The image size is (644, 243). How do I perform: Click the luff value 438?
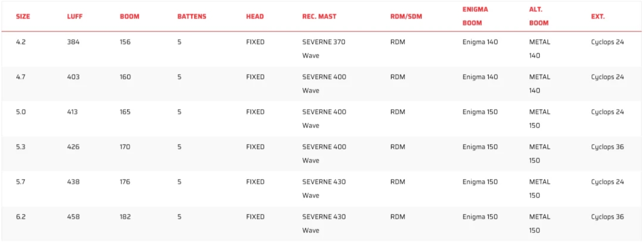coord(73,182)
